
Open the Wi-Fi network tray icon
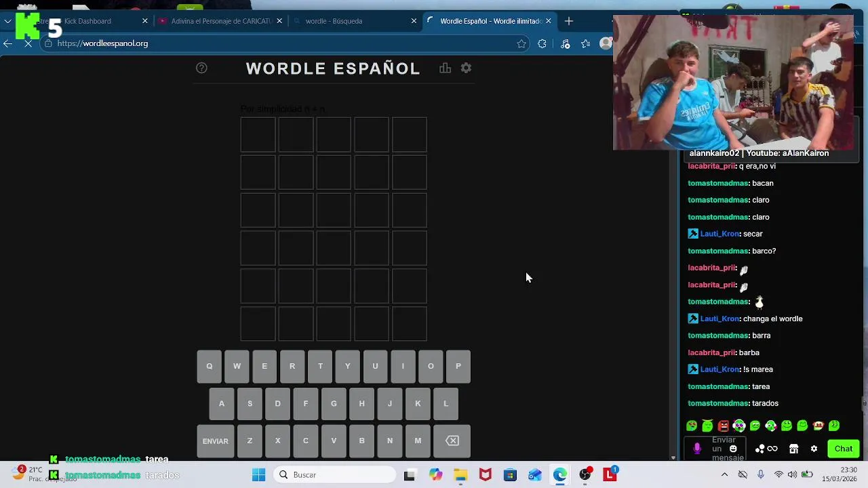[778, 474]
